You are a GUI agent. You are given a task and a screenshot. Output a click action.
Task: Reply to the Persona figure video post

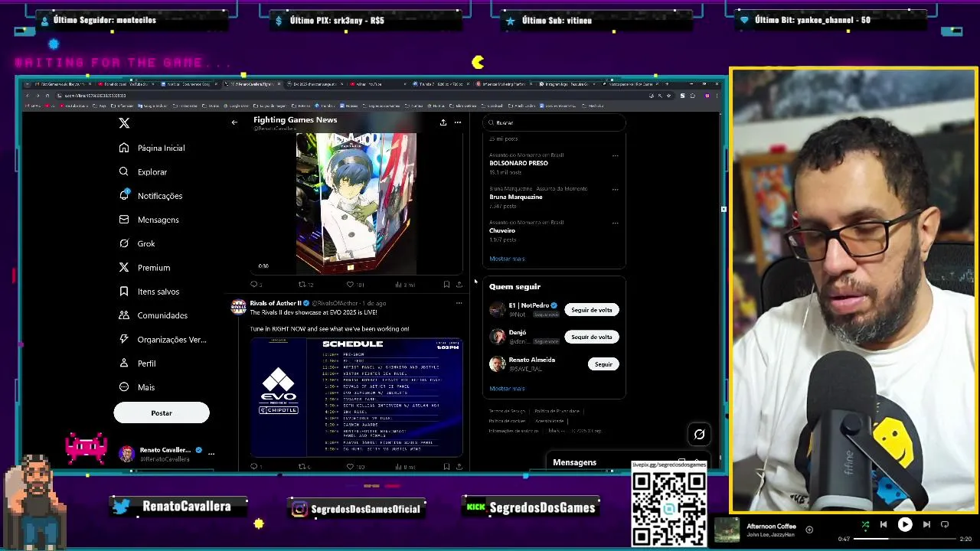coord(255,285)
